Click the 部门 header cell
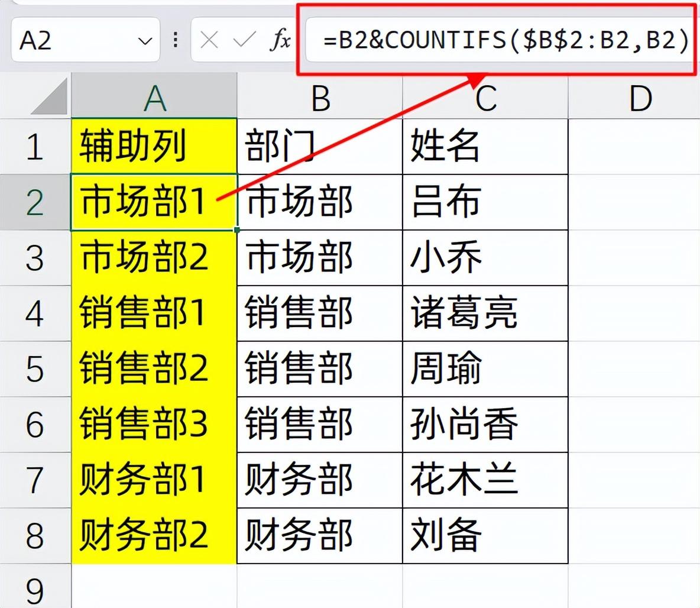 320,147
